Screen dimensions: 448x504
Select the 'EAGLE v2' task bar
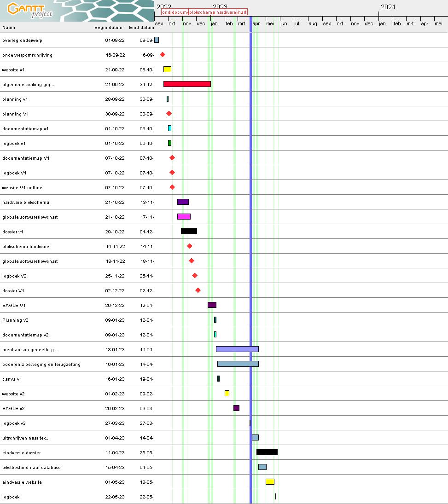[236, 408]
